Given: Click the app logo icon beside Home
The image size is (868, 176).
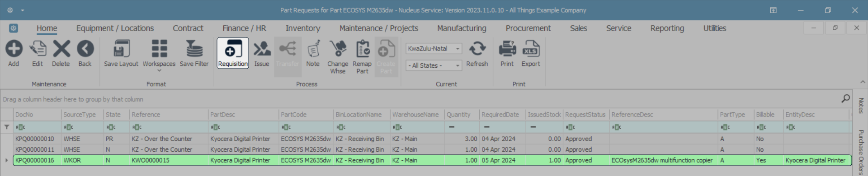Looking at the screenshot, I should click(14, 28).
